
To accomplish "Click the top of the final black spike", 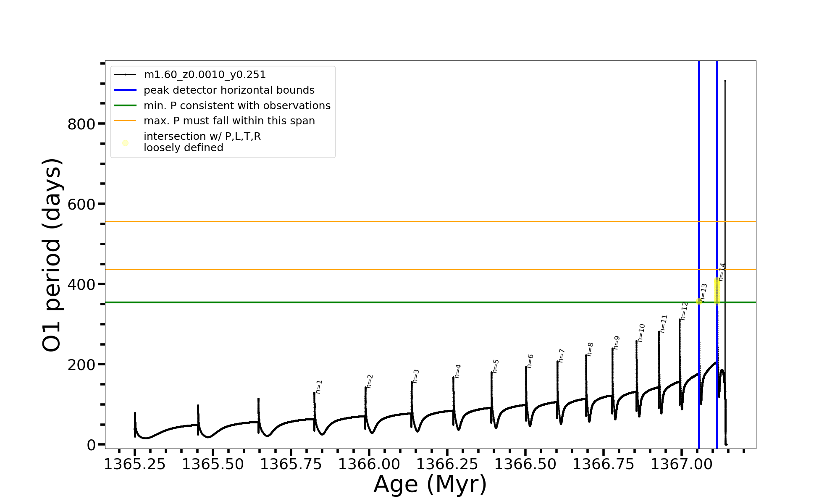I will coord(725,81).
